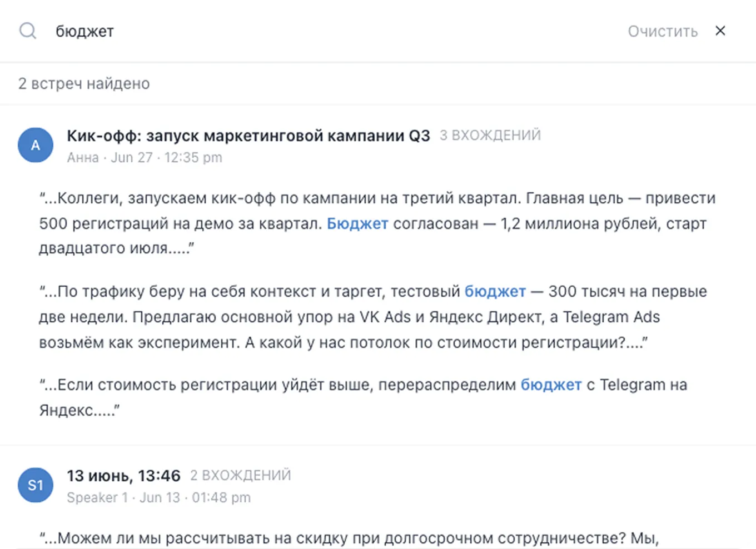Image resolution: width=756 pixels, height=549 pixels.
Task: Click the S1 speaker avatar
Action: click(x=36, y=485)
